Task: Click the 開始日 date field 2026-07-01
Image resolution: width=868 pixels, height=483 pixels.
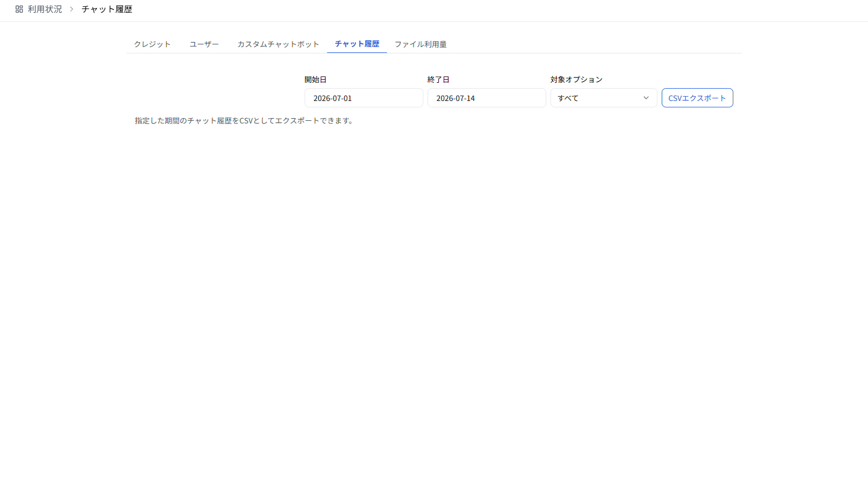Action: tap(364, 98)
